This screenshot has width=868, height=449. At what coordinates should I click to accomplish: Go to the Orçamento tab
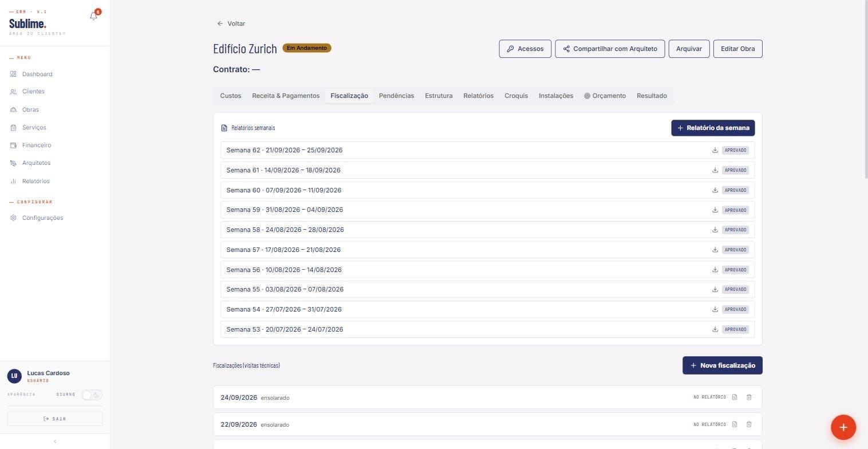click(605, 96)
